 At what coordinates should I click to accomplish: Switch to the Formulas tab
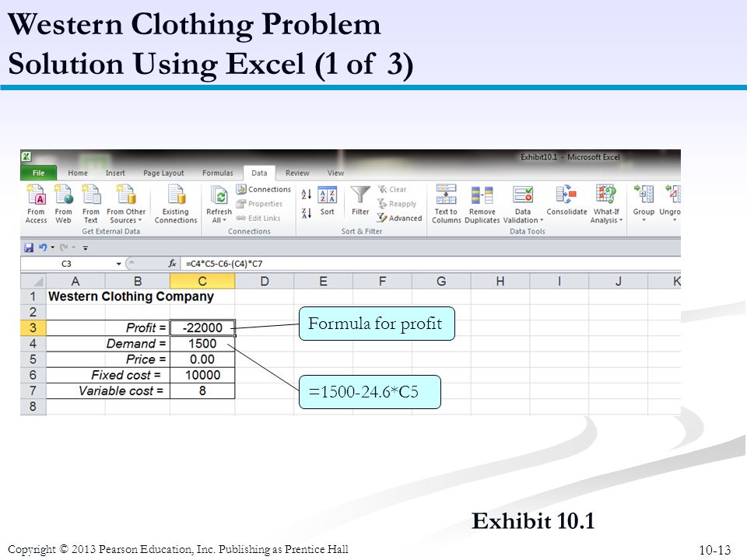pos(218,173)
